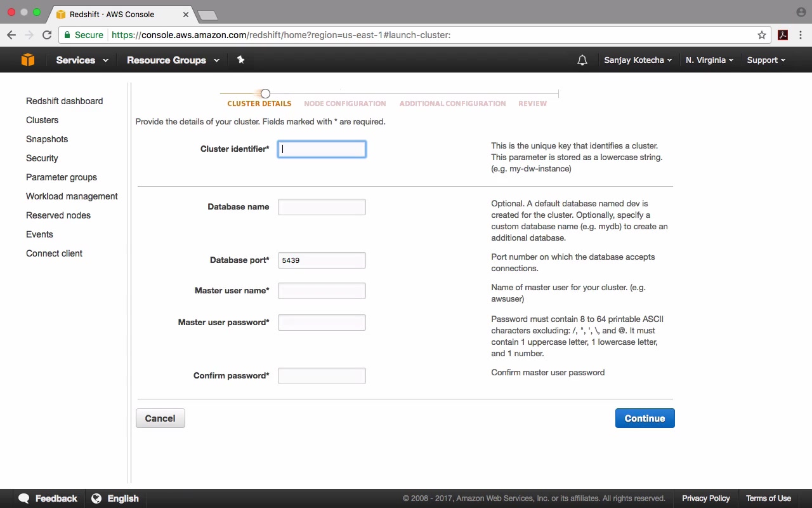Image resolution: width=812 pixels, height=508 pixels.
Task: Click the Additional Configuration wizard step
Action: pyautogui.click(x=452, y=104)
